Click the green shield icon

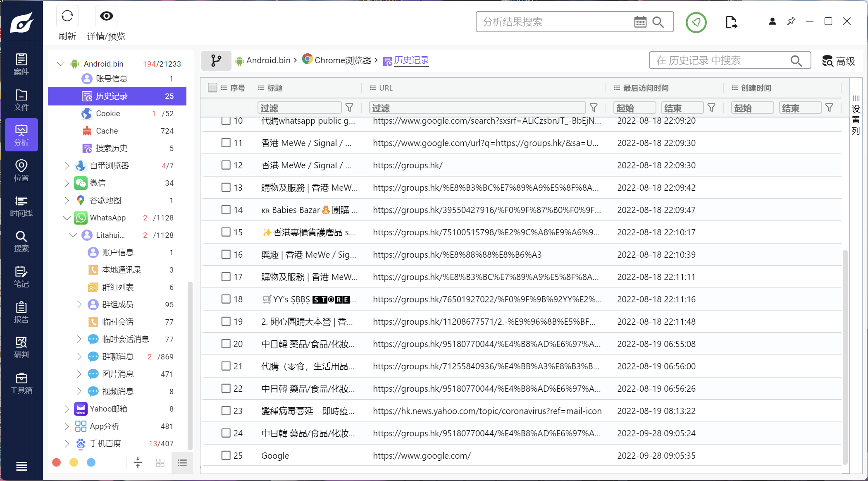tap(696, 22)
